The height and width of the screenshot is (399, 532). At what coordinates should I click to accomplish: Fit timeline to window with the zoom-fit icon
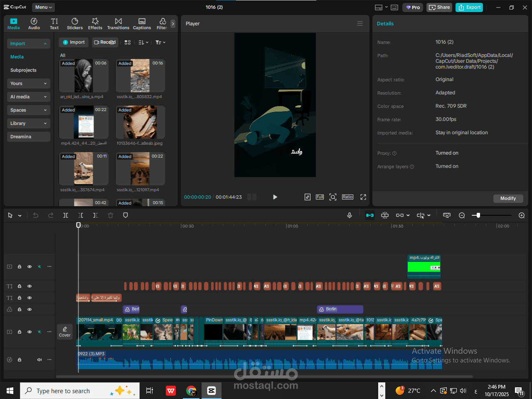pos(447,215)
